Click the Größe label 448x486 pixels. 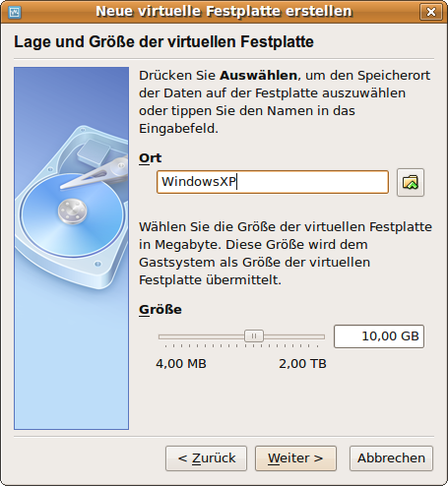tap(160, 310)
